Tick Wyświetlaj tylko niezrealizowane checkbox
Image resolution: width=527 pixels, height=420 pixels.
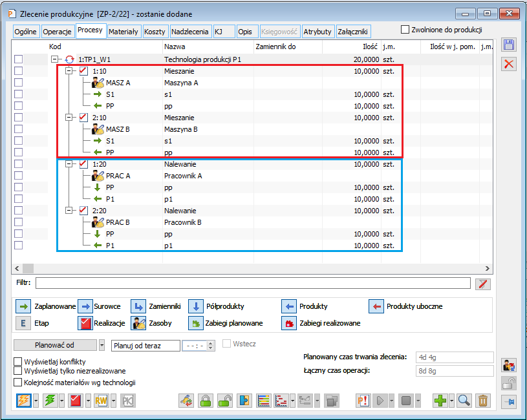click(x=18, y=372)
